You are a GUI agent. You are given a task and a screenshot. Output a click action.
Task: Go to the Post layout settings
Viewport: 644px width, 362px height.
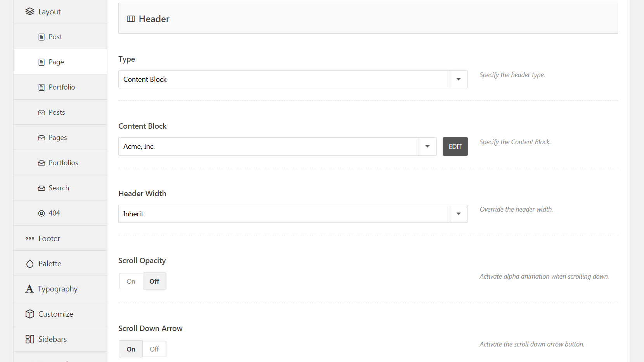pos(60,37)
